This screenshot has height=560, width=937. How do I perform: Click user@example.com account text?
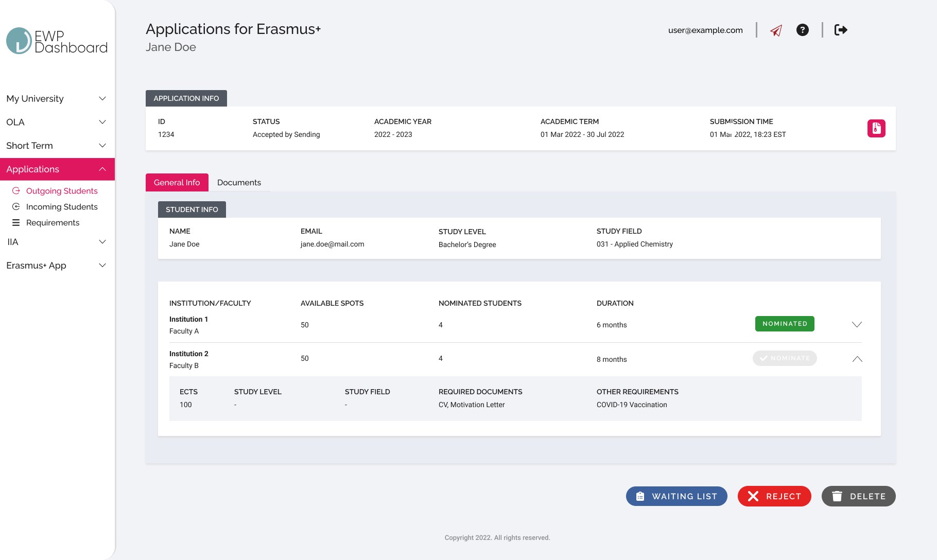pyautogui.click(x=705, y=30)
